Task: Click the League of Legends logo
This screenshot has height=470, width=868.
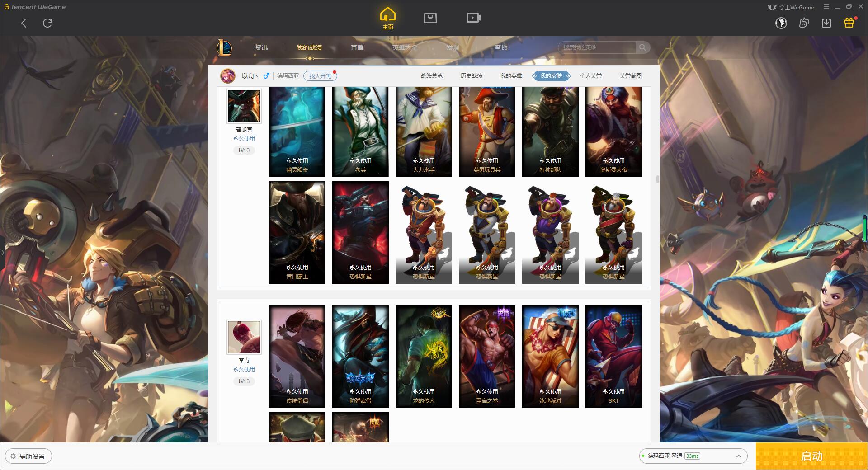Action: [225, 47]
